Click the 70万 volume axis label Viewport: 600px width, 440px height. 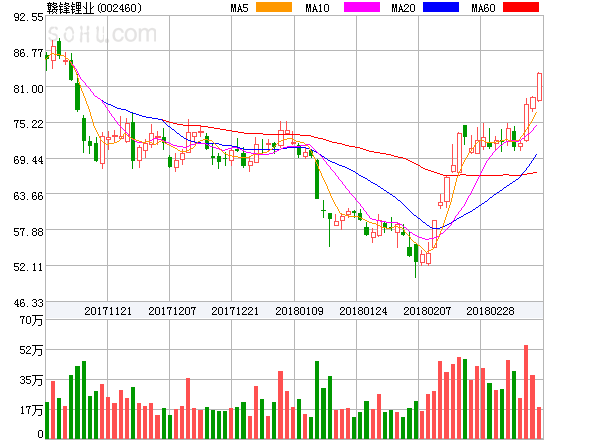point(31,320)
